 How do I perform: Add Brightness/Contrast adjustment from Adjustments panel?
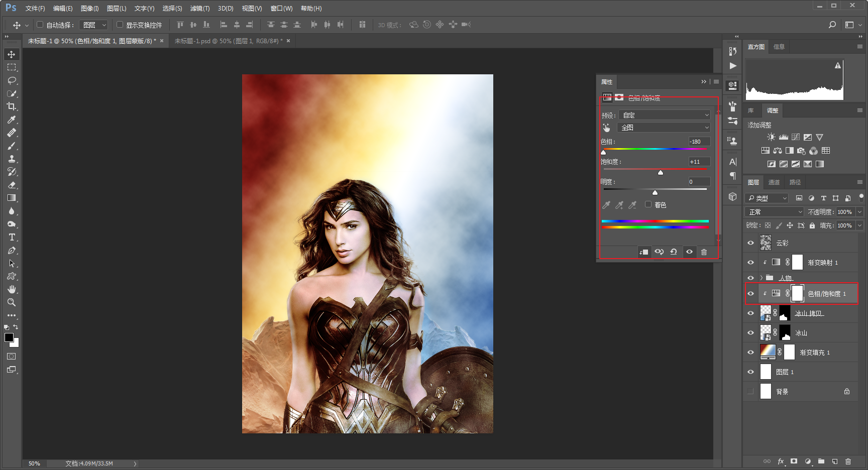(x=771, y=137)
